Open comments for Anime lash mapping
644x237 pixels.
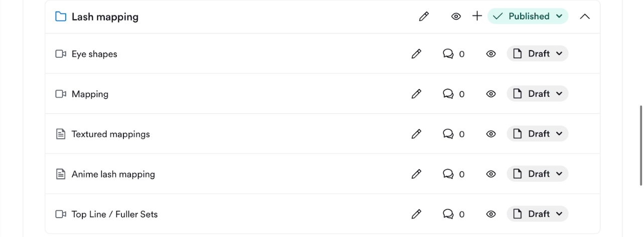click(453, 174)
